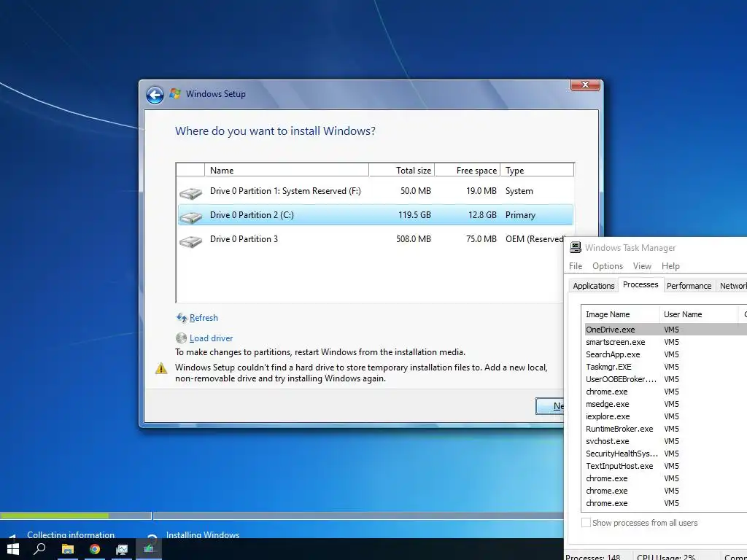Click the CPU Usage status bar entry
Image resolution: width=747 pixels, height=560 pixels.
666,556
